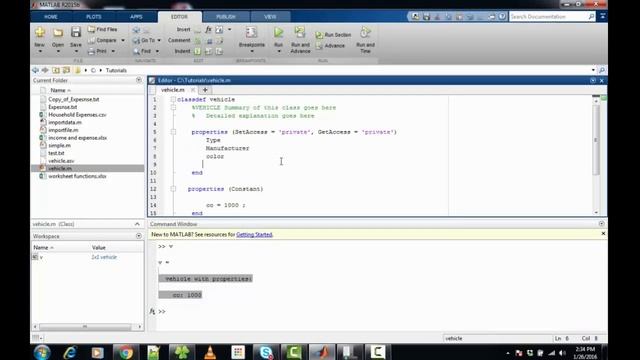Go up one folder level icon
This screenshot has width=640, height=360.
[x=56, y=70]
